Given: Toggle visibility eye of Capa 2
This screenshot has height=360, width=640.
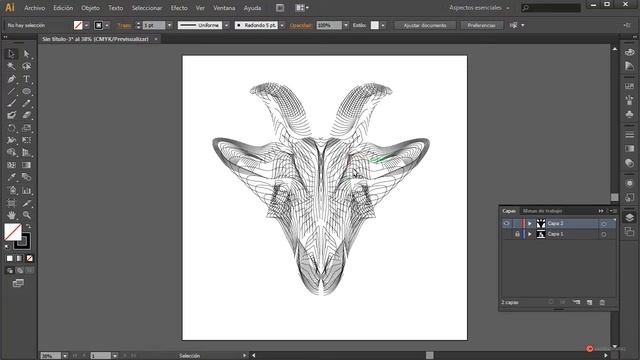Looking at the screenshot, I should [507, 223].
